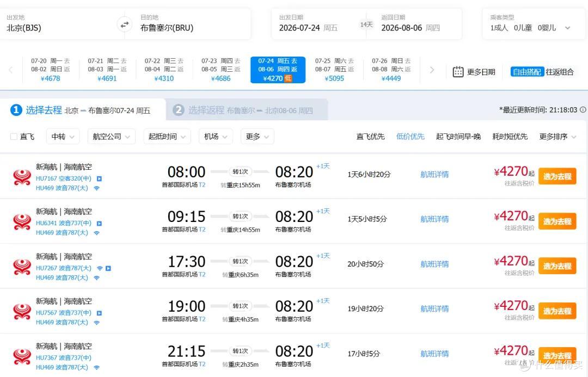This screenshot has width=588, height=377.
Task: Click flight number HU7167 空客320(中)
Action: pos(63,179)
